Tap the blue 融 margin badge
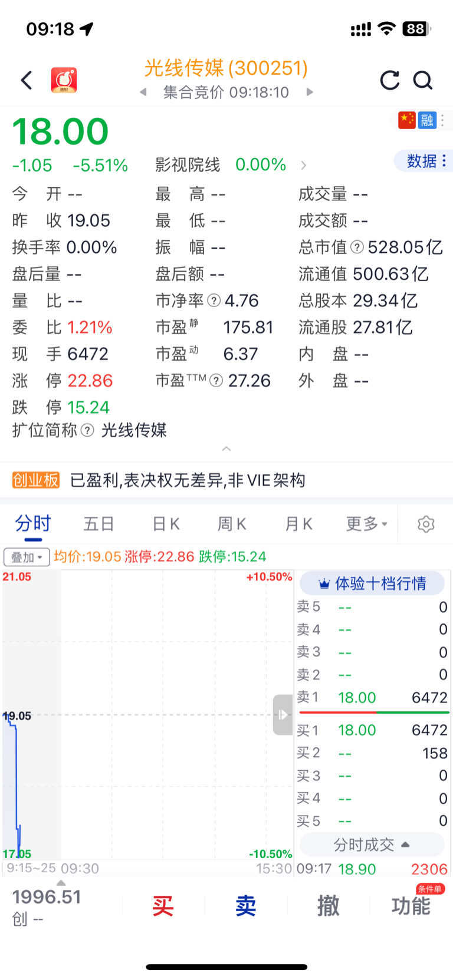This screenshot has height=980, width=453. click(427, 120)
